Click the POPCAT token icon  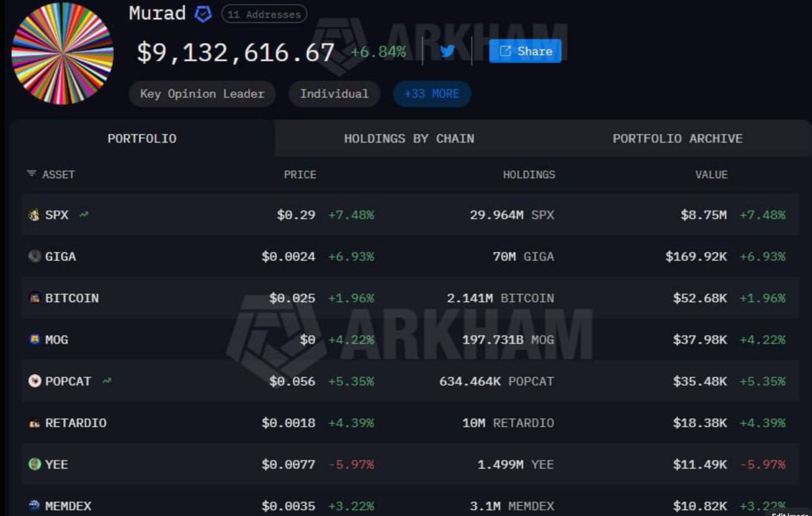coord(34,381)
